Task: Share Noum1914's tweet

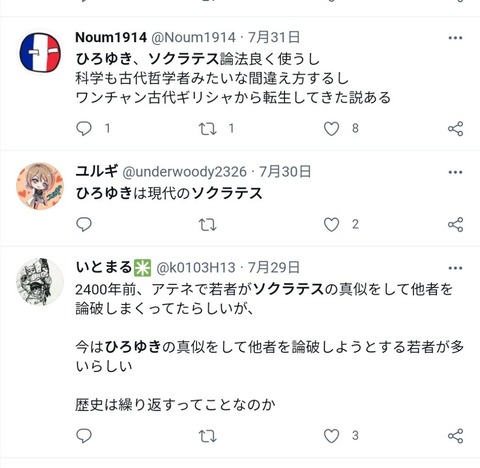Action: click(456, 129)
